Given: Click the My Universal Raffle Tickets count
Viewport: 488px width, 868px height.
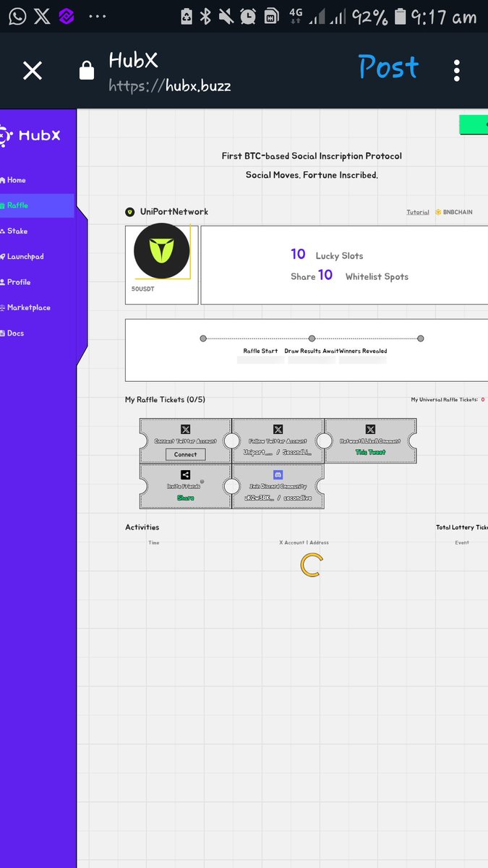Looking at the screenshot, I should click(x=483, y=399).
